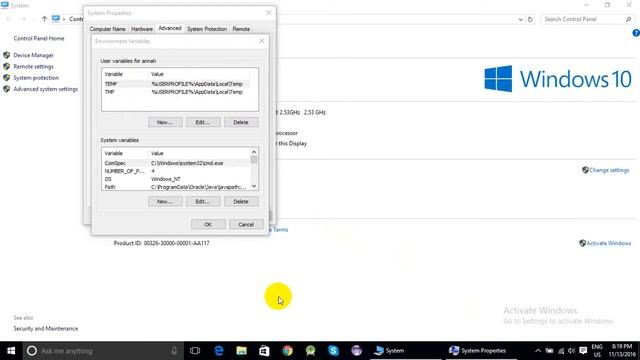
Task: Open address bar history dropdown
Action: (x=520, y=19)
